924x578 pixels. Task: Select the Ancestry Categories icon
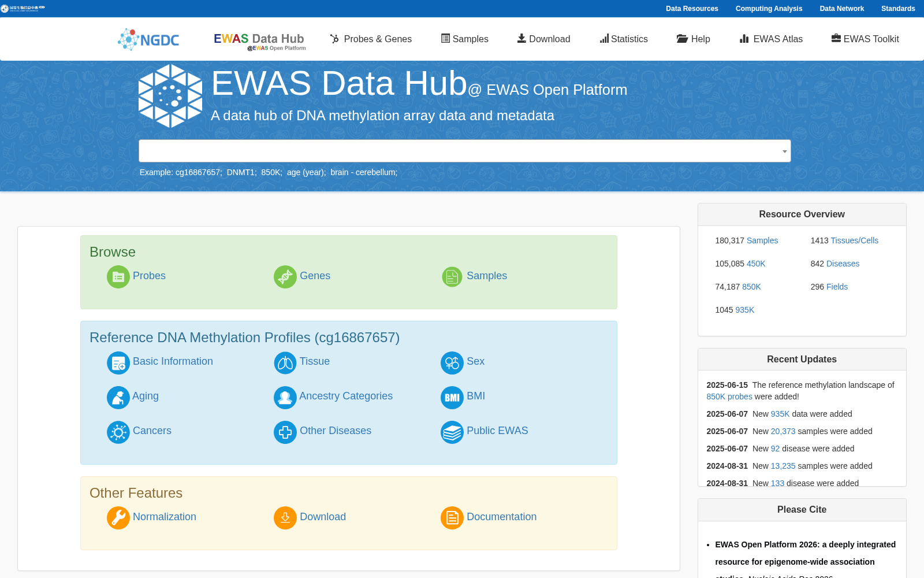coord(285,398)
